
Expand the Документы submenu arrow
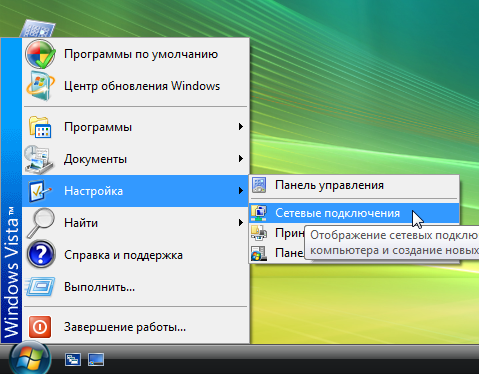click(241, 159)
